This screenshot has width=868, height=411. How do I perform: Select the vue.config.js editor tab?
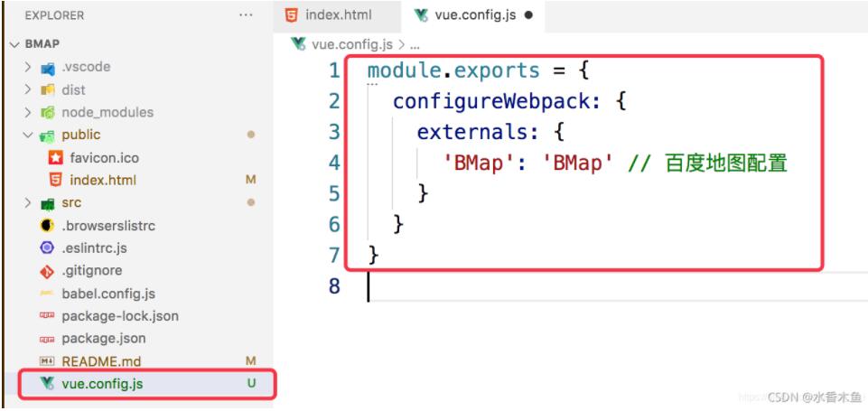tap(472, 16)
